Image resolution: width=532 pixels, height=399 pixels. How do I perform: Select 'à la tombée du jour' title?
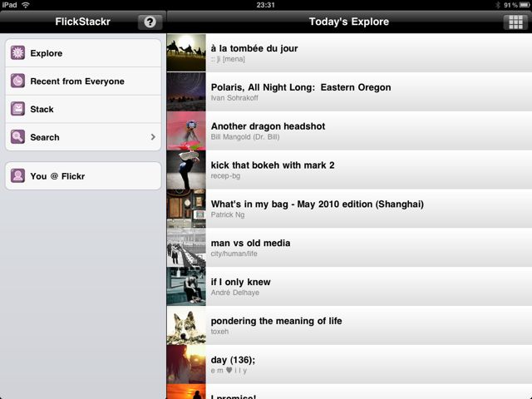coord(254,48)
